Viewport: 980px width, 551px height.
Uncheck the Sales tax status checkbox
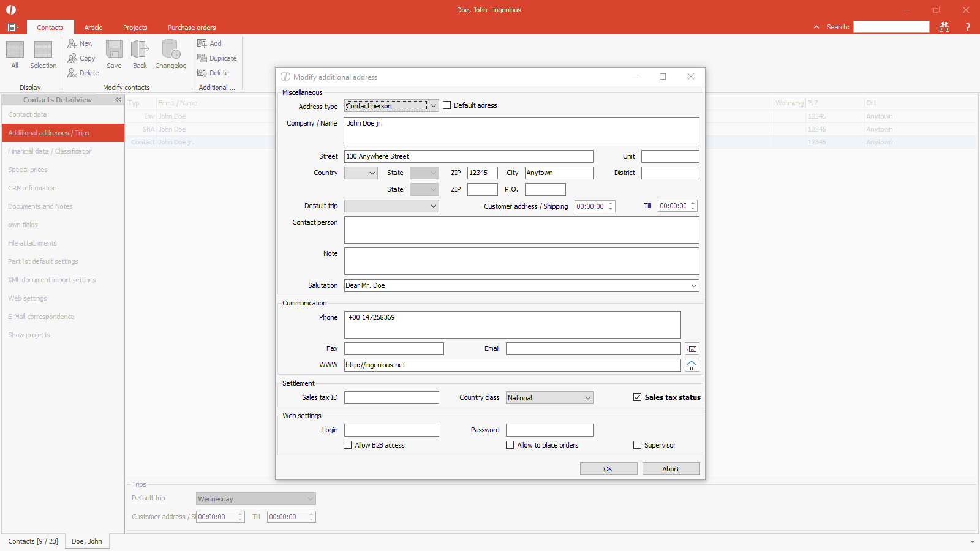tap(637, 397)
